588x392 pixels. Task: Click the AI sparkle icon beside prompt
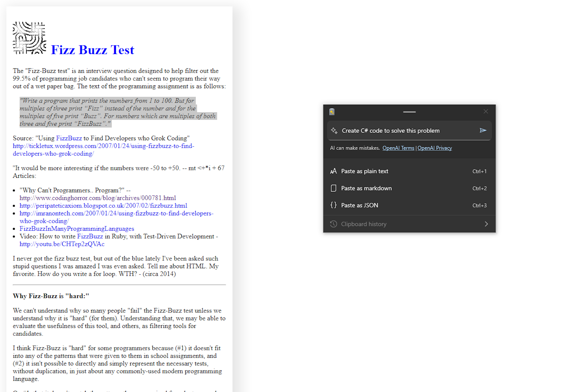click(x=334, y=130)
